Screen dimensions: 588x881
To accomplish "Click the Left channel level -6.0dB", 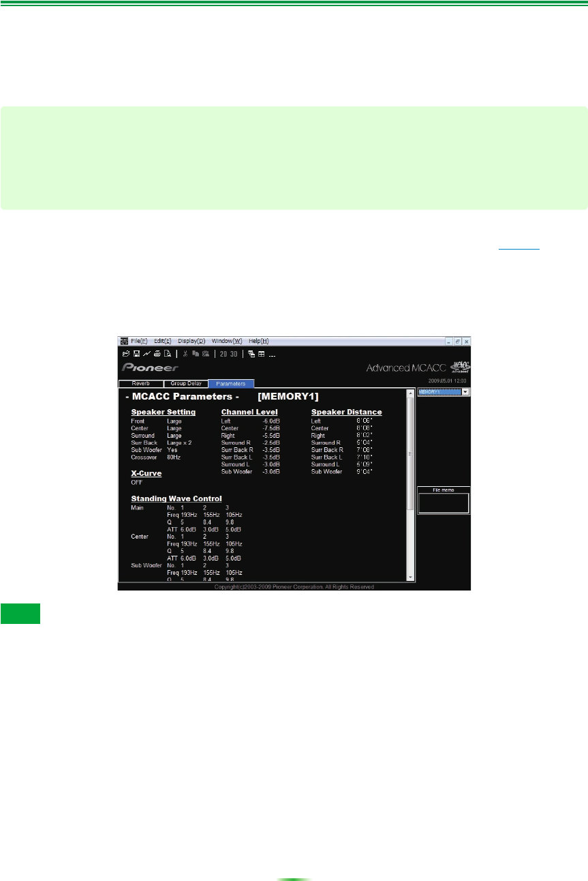I will pos(271,421).
